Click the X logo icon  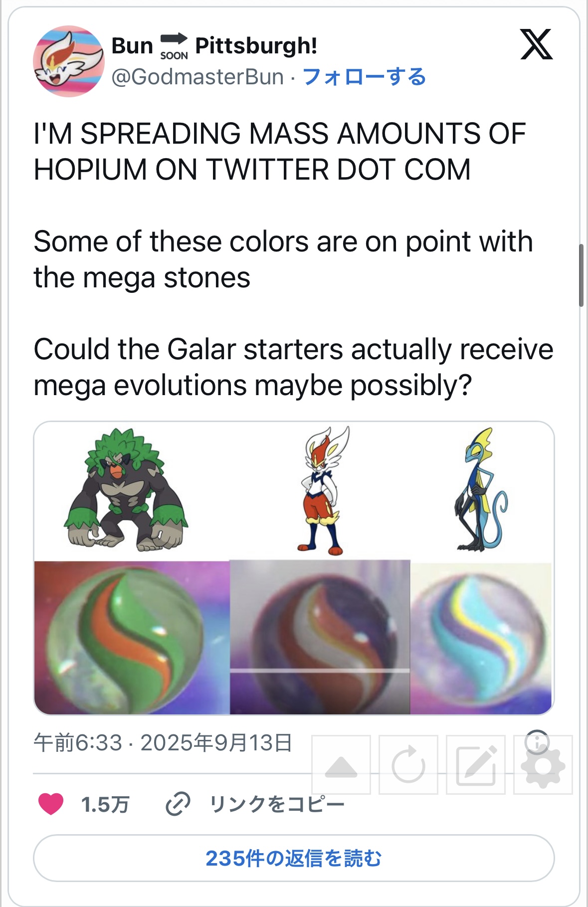tap(536, 44)
